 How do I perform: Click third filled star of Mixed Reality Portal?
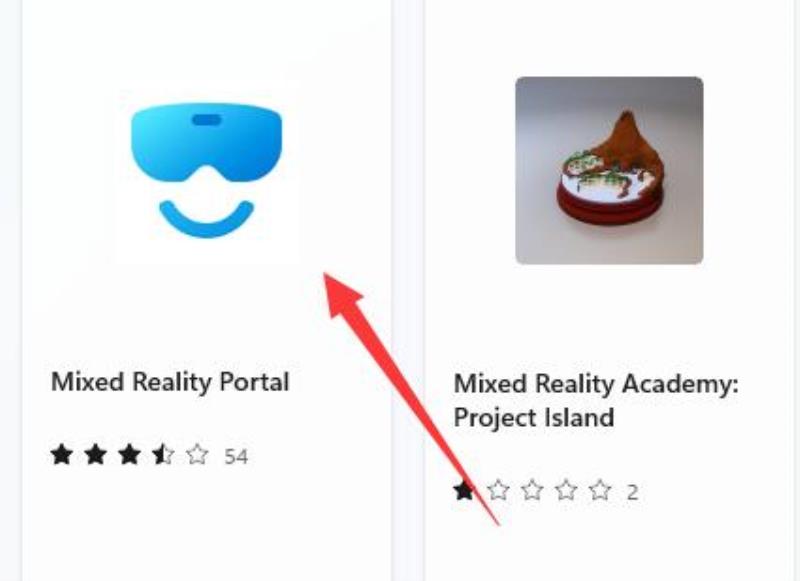129,454
